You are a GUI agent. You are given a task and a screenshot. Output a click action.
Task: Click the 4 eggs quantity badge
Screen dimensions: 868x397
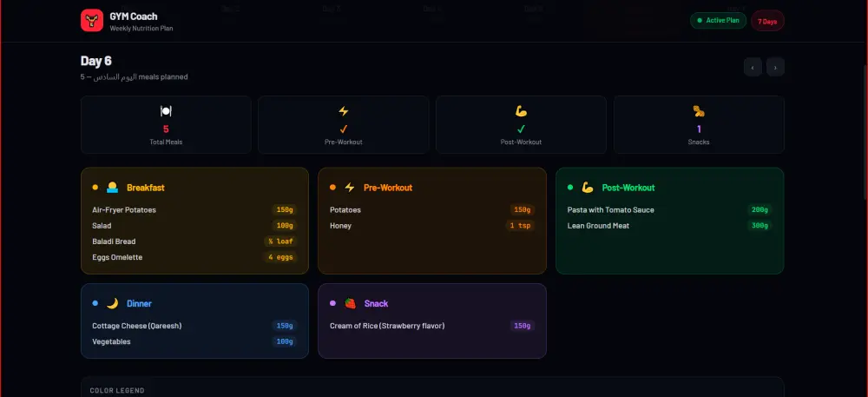coord(280,257)
